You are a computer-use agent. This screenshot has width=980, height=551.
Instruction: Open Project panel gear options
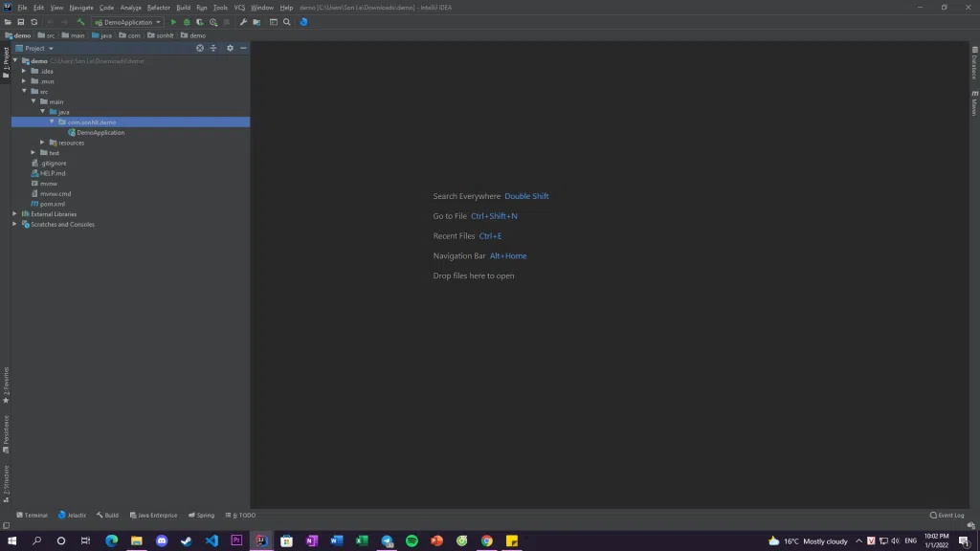click(x=230, y=48)
